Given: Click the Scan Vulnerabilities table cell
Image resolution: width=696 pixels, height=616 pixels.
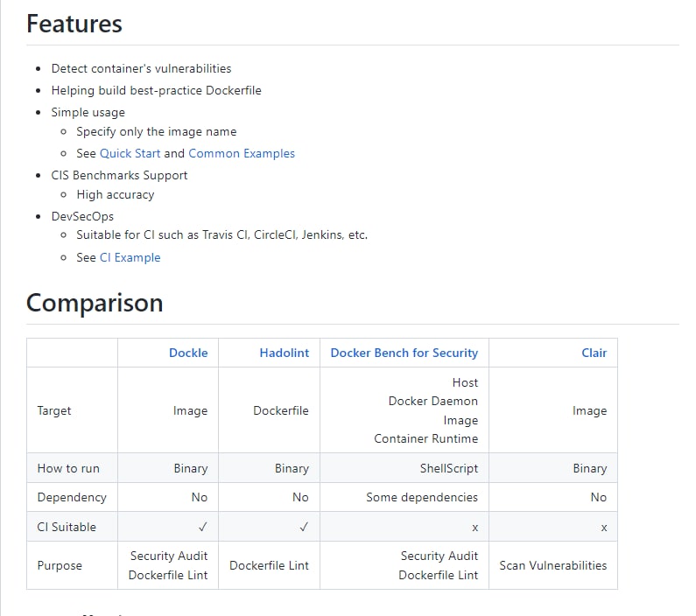Looking at the screenshot, I should coord(552,565).
